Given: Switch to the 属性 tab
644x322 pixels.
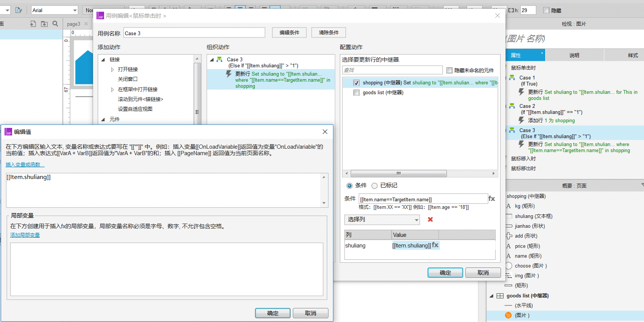Looking at the screenshot, I should (x=526, y=55).
